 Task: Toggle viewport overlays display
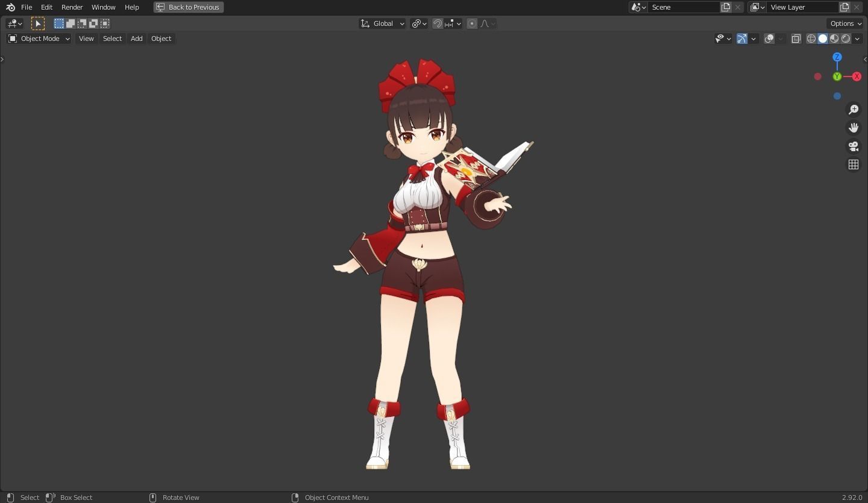click(769, 39)
